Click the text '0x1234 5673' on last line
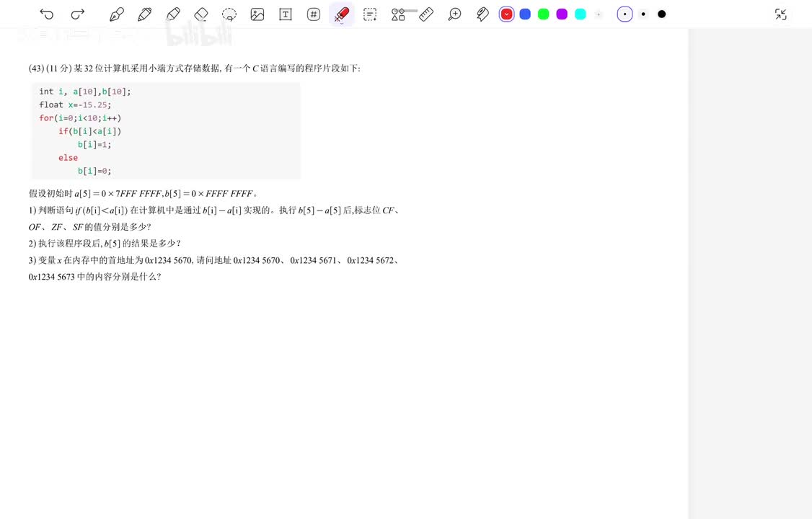 [52, 277]
